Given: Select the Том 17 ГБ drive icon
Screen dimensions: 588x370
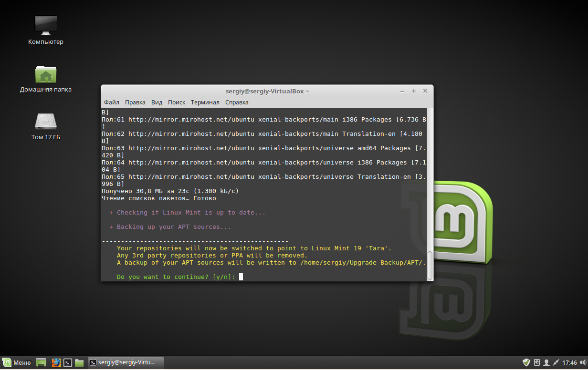Looking at the screenshot, I should (46, 127).
